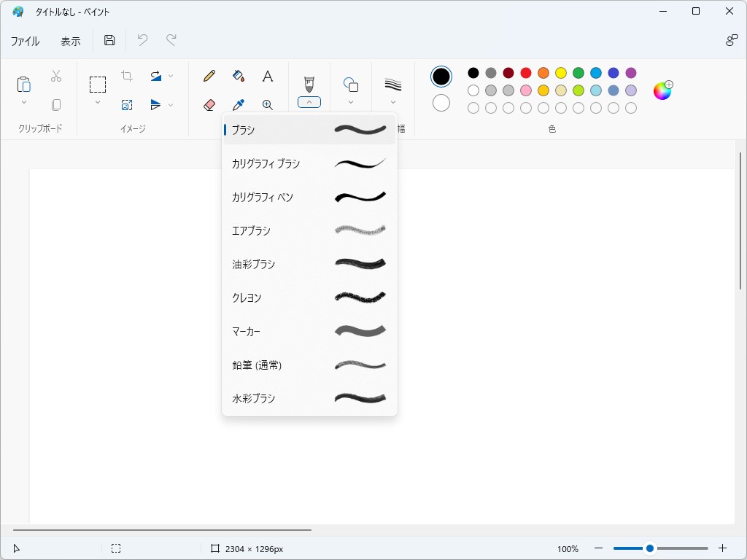Open the 表示 menu
This screenshot has width=747, height=560.
71,41
